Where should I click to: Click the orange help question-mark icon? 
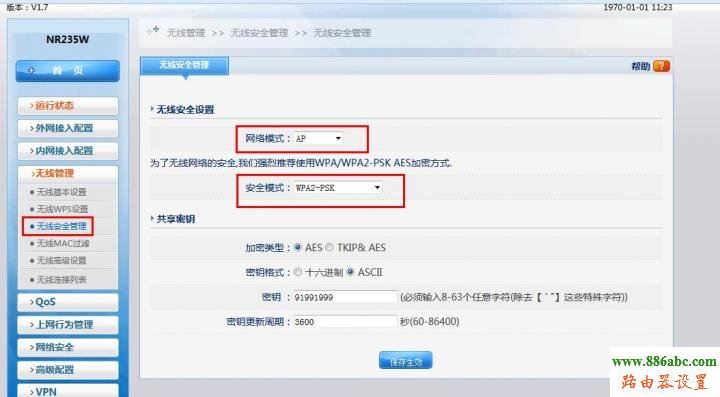pos(661,66)
